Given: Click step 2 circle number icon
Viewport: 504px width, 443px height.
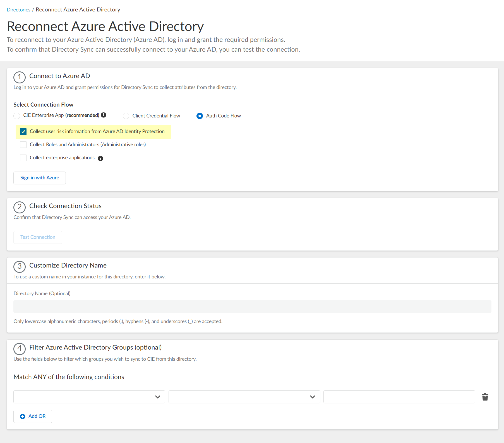Looking at the screenshot, I should click(20, 207).
